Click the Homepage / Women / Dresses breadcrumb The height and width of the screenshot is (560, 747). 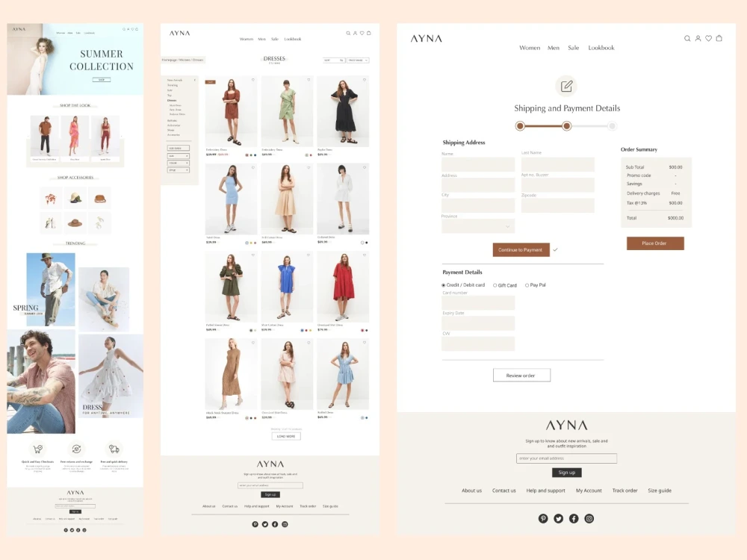(x=182, y=60)
